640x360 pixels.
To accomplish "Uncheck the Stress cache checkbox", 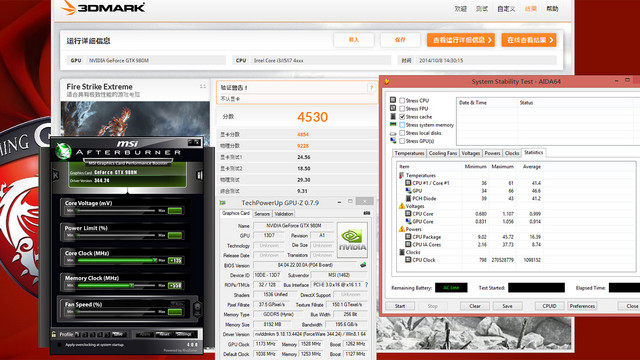I will coord(402,117).
